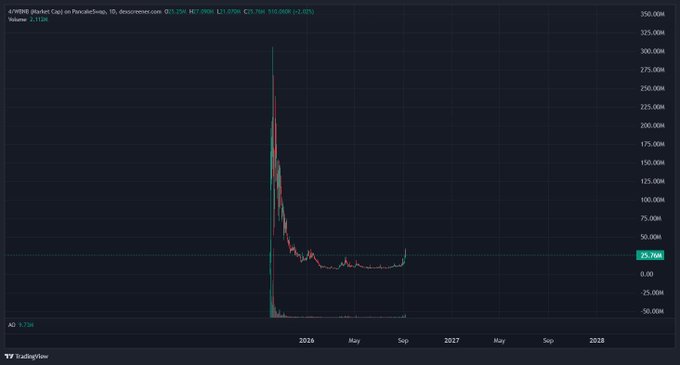Click the TradingView logo

26,356
